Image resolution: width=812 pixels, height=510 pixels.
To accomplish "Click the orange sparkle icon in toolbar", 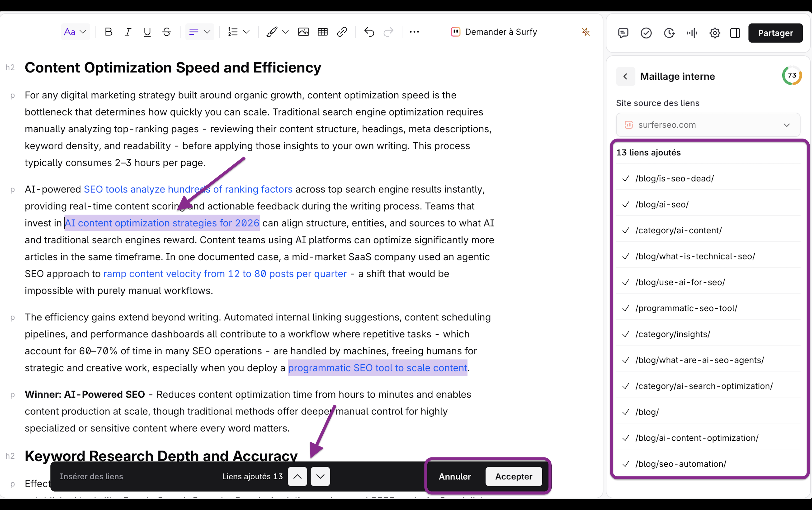I will (586, 32).
